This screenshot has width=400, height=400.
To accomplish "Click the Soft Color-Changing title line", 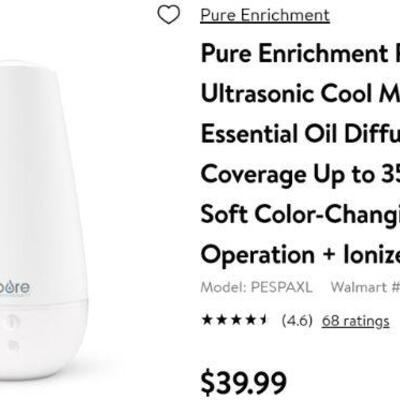I will click(300, 214).
